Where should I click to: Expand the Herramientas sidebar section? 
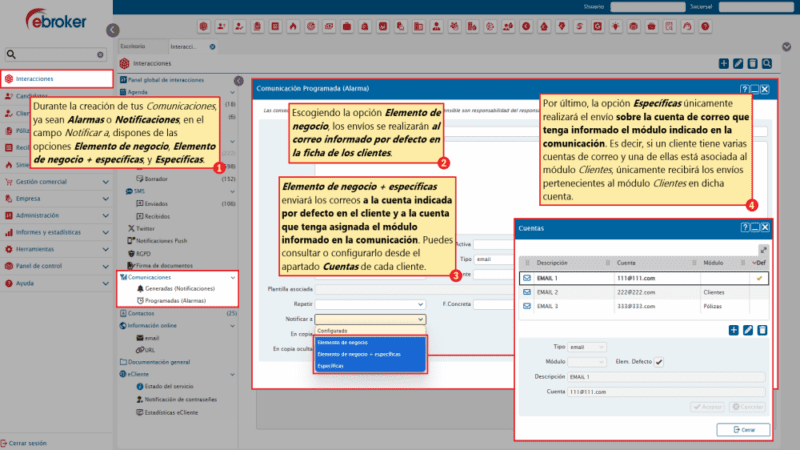coord(105,249)
